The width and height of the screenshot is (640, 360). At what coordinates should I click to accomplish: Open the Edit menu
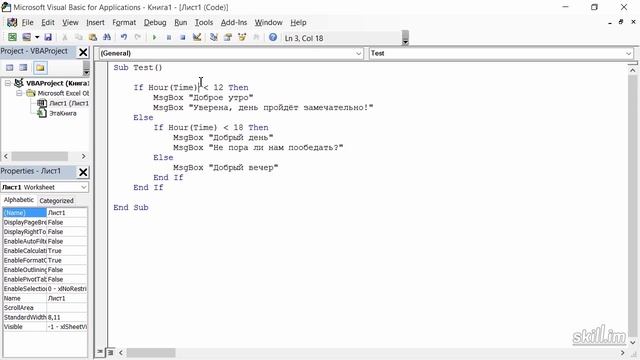pos(48,22)
